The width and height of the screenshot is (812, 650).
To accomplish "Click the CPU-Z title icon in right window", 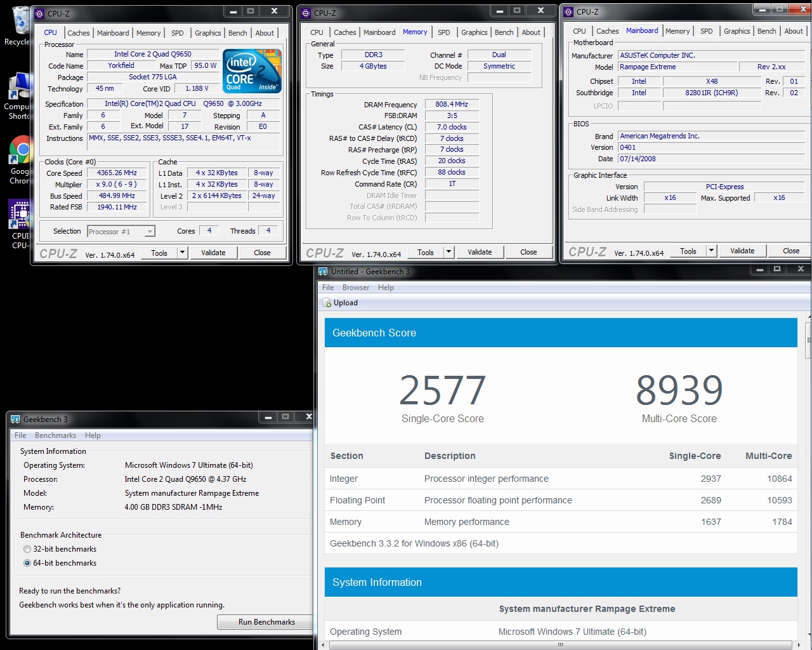I will pyautogui.click(x=569, y=11).
